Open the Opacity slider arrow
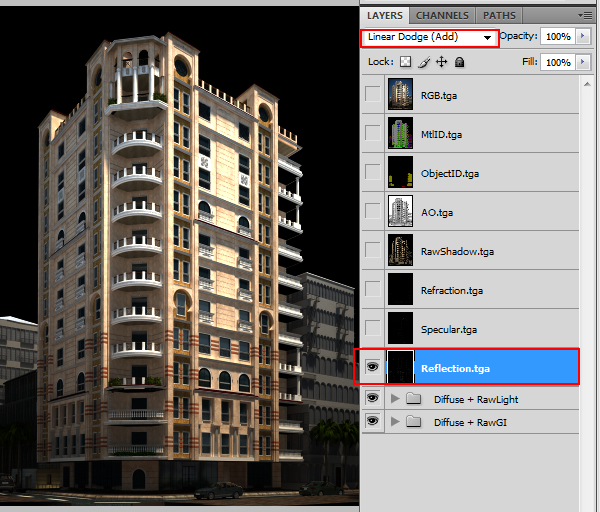This screenshot has width=600, height=512. pos(583,36)
